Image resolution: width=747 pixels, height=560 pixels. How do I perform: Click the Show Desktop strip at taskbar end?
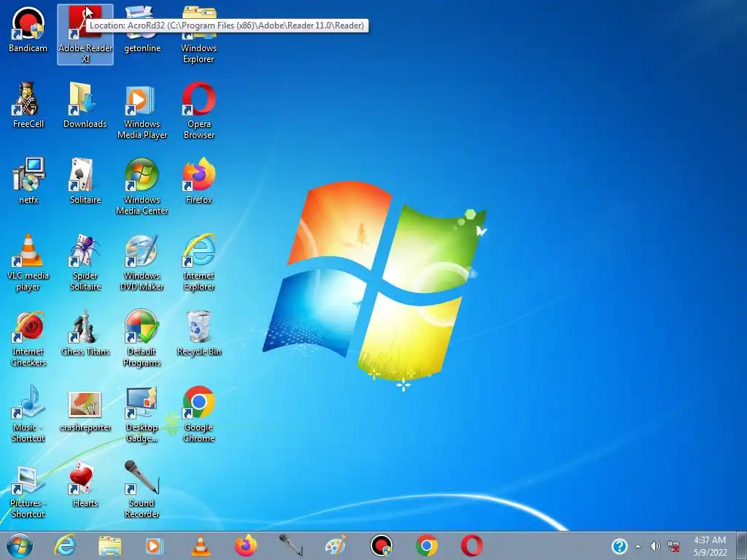tap(742, 545)
